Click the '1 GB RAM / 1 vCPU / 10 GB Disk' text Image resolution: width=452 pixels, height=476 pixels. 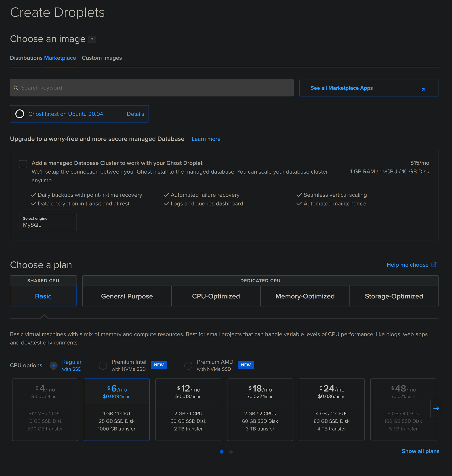pos(389,171)
